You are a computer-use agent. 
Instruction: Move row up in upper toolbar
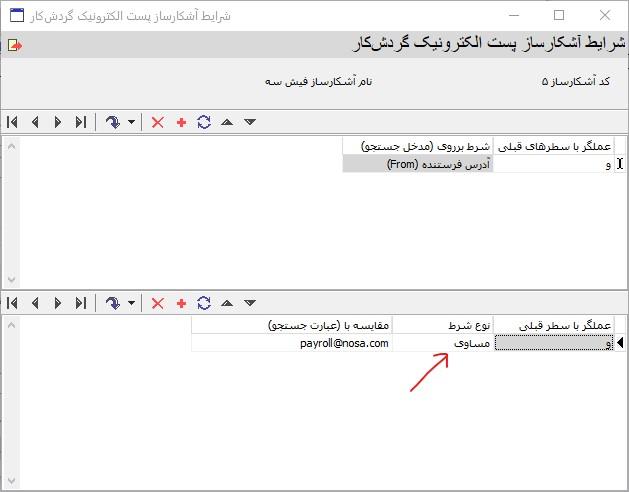227,122
